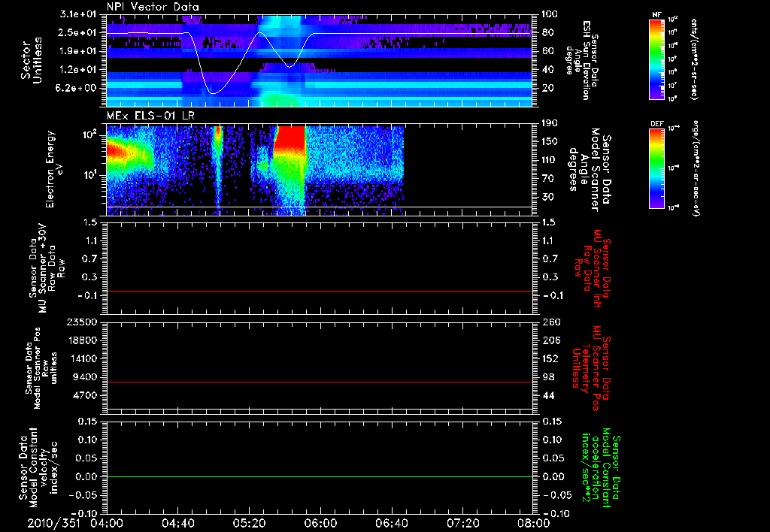
Task: Click the 4700 scanner position tick label
Action: [86, 396]
